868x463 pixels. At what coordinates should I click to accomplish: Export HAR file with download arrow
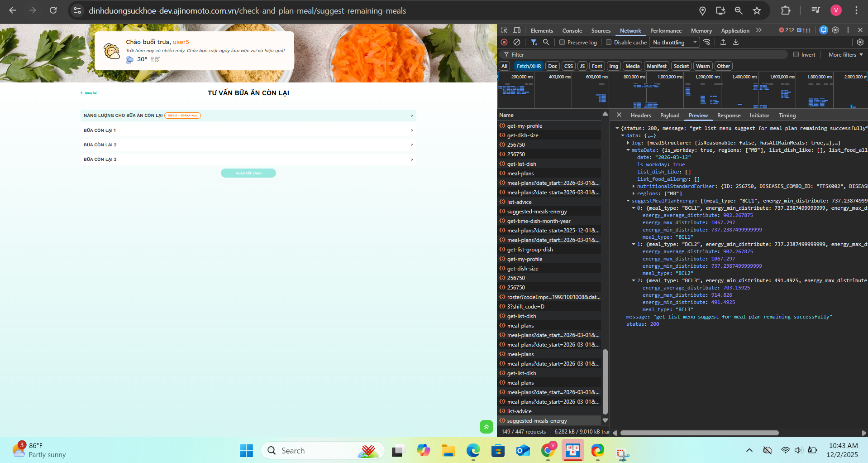pos(736,42)
